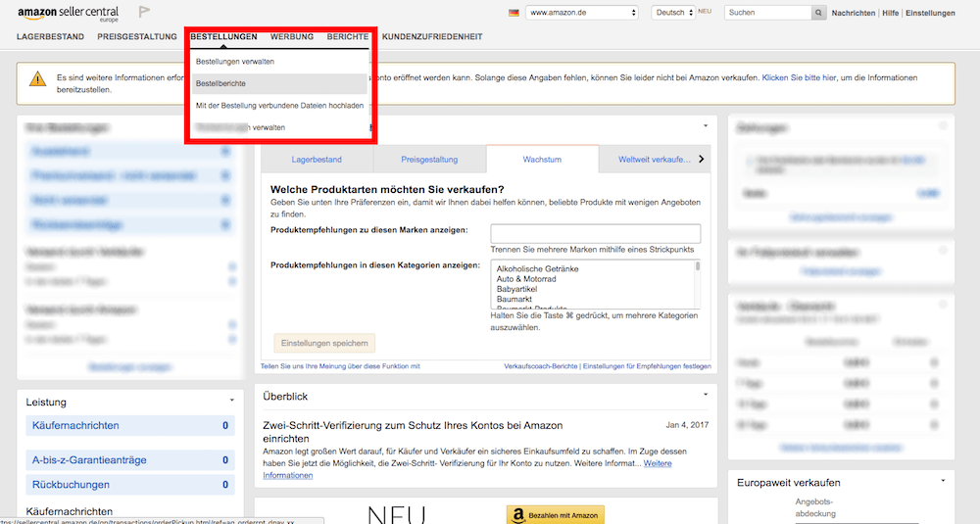Image resolution: width=980 pixels, height=524 pixels.
Task: Click the Zwei-Schritt-Verifizierung news headline
Action: point(413,432)
